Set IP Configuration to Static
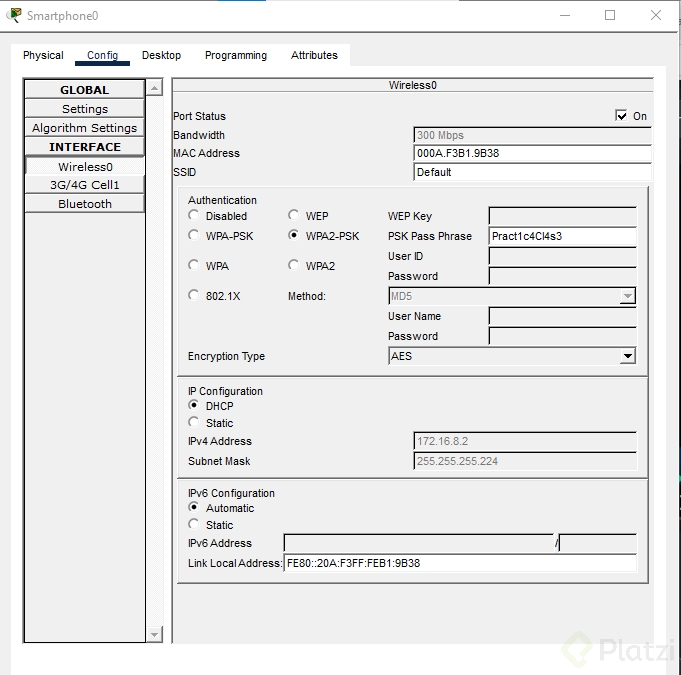This screenshot has width=681, height=675. pyautogui.click(x=194, y=422)
